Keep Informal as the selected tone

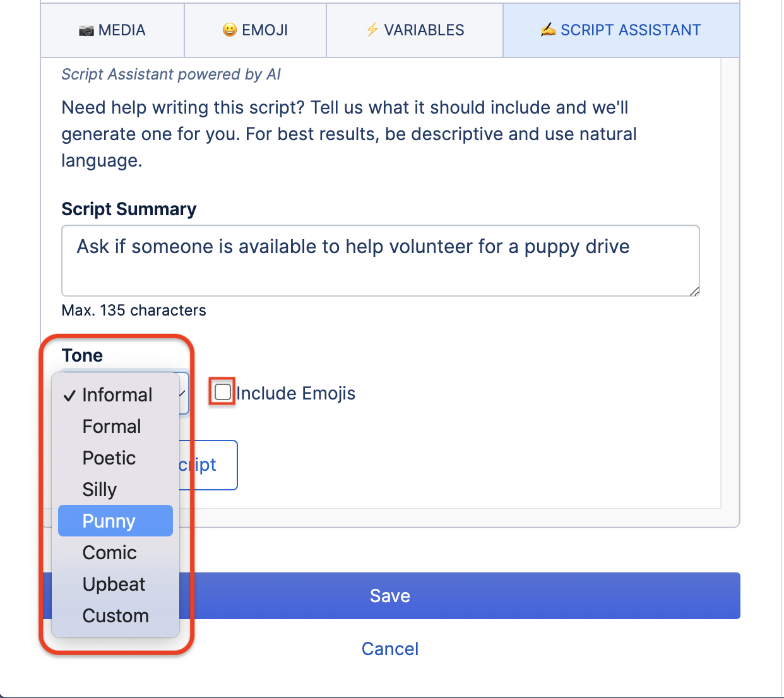117,394
